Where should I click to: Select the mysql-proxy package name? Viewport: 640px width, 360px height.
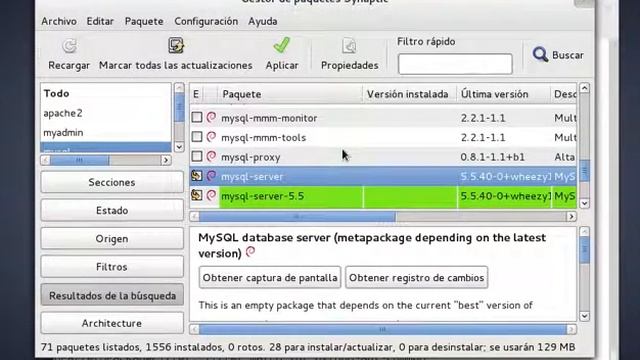251,157
